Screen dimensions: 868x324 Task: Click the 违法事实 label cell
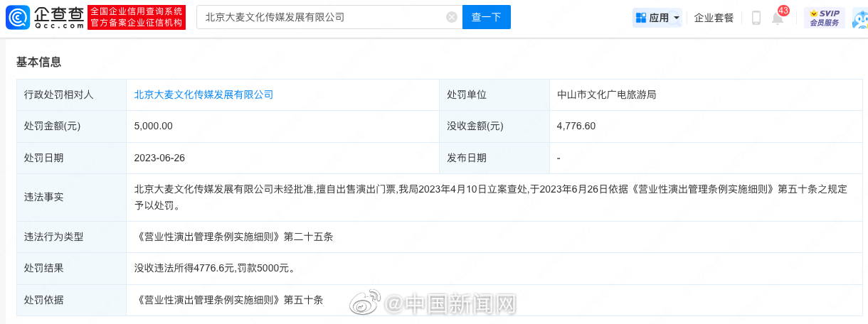point(71,198)
